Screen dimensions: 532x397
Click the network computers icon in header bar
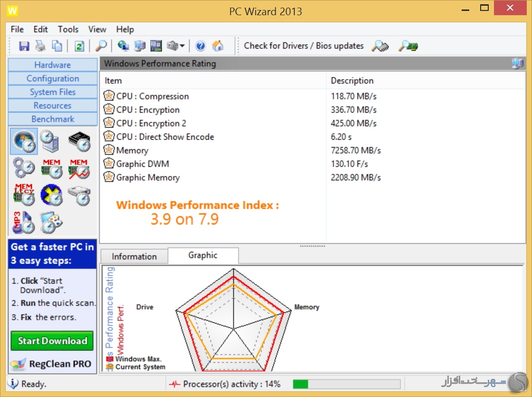(x=517, y=64)
